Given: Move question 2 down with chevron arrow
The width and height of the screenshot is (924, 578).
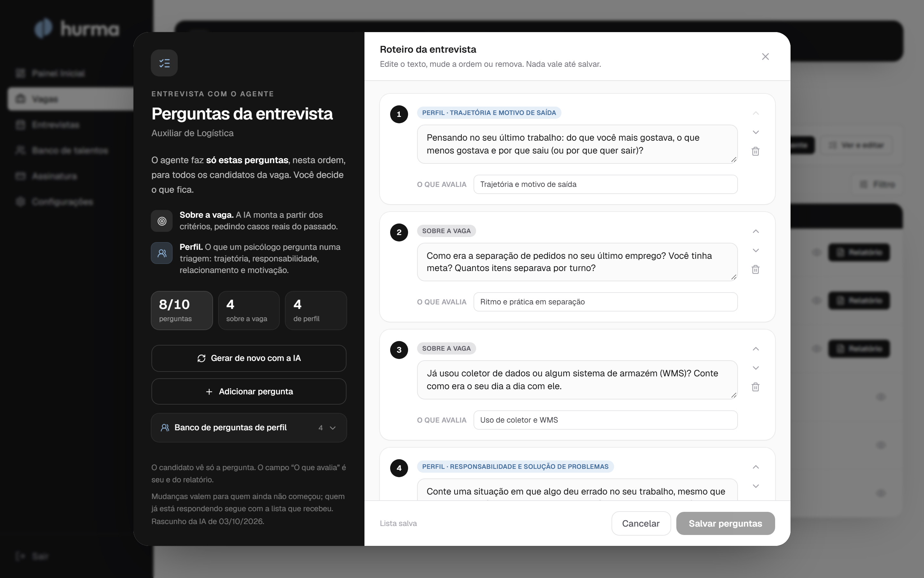Looking at the screenshot, I should point(755,250).
